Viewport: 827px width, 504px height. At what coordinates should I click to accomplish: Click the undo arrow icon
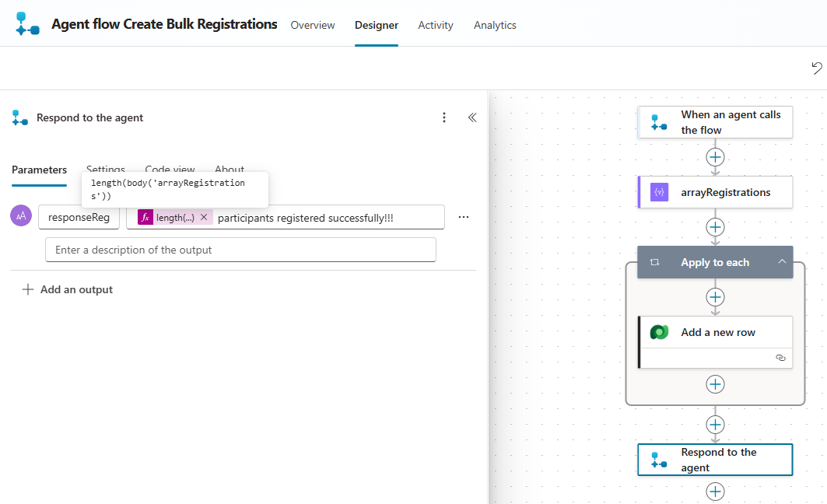pyautogui.click(x=816, y=68)
